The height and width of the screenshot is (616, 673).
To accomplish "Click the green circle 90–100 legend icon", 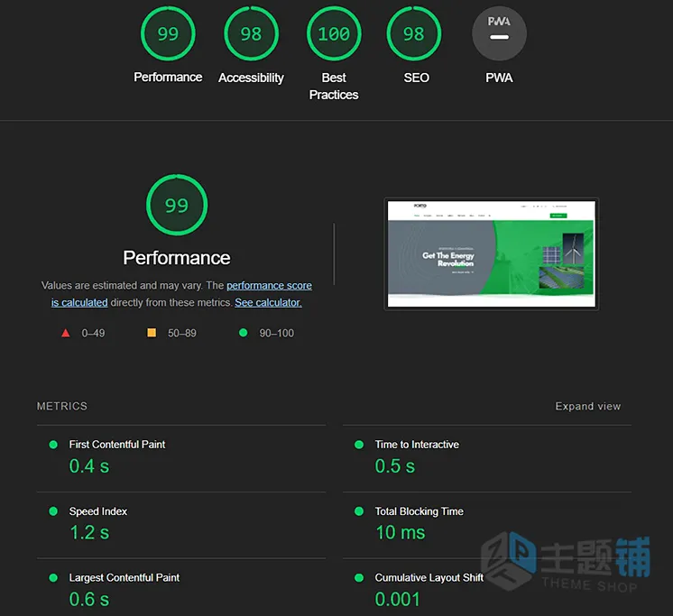I will (243, 333).
